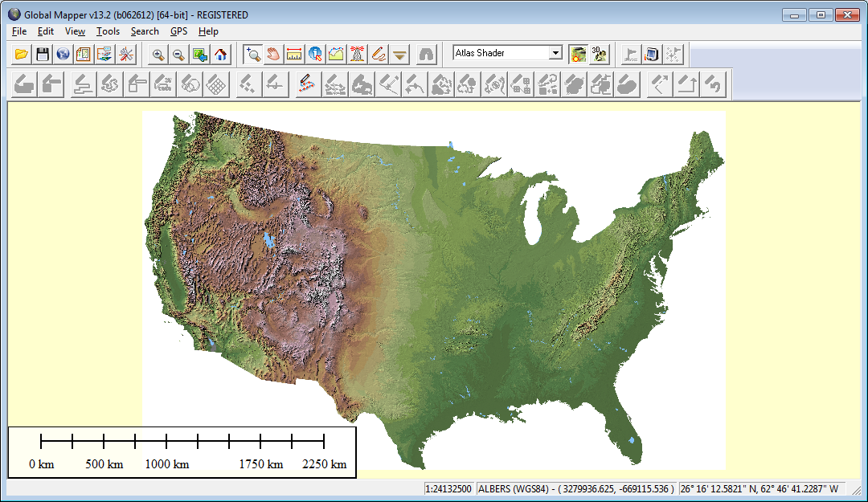This screenshot has height=502, width=868.
Task: Click the first create area digitizer icon
Action: [24, 84]
